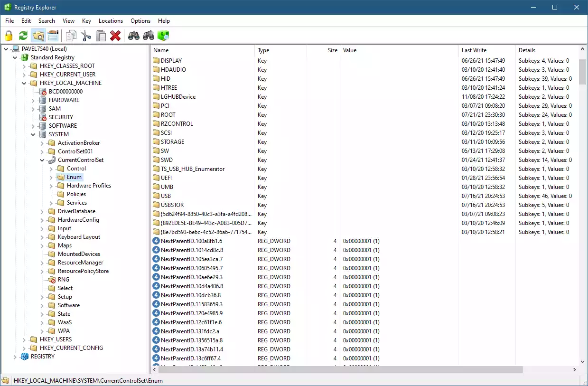
Task: Collapse the CurrentControlSet node
Action: pos(42,160)
